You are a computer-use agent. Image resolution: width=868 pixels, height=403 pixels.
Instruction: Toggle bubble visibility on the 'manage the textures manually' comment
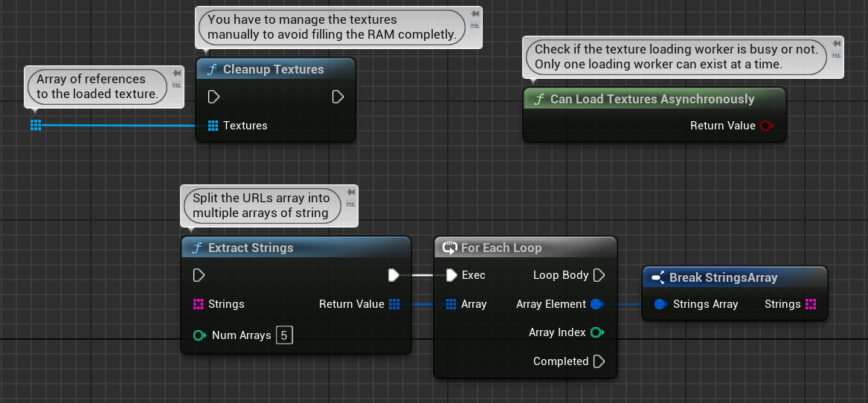[475, 25]
